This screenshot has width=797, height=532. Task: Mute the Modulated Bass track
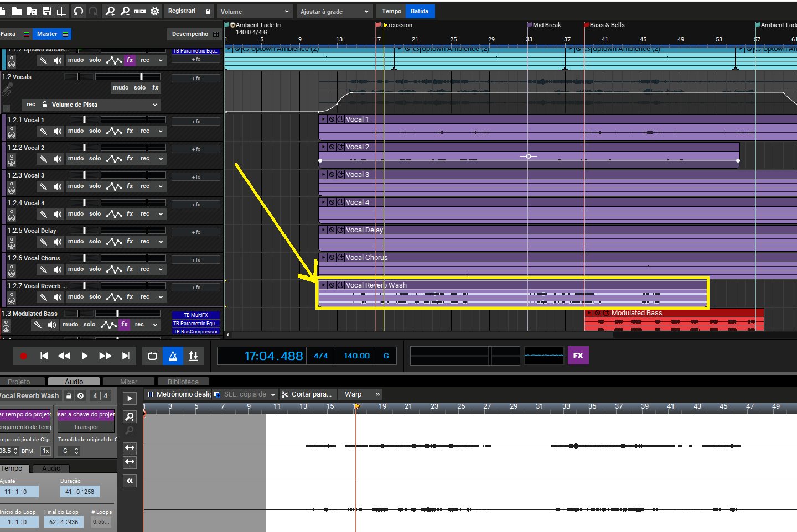(70, 325)
